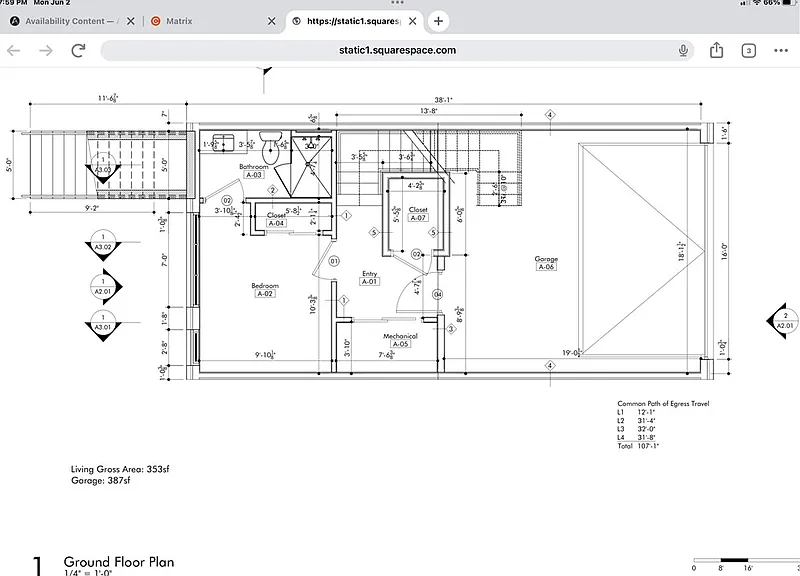Add a new tab with plus button

click(438, 21)
